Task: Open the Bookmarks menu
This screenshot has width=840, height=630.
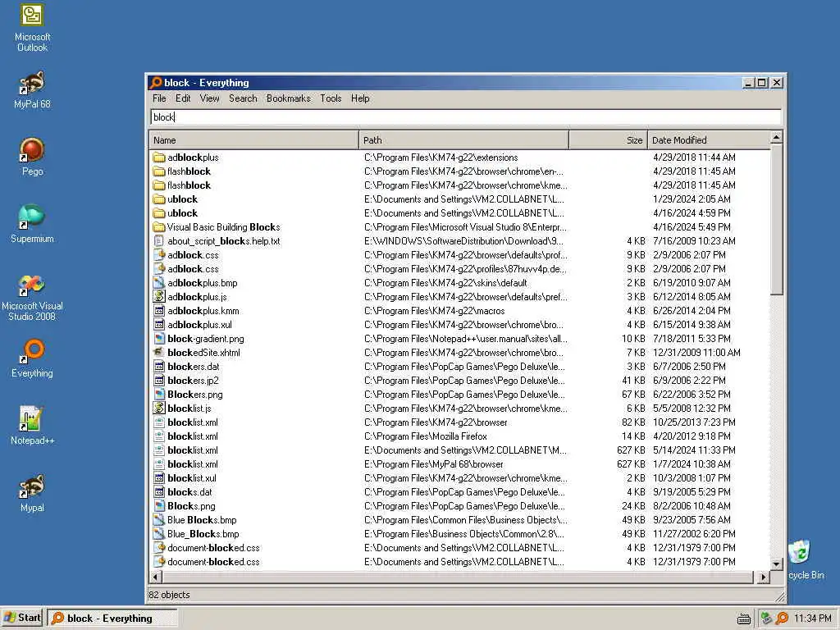Action: [288, 98]
